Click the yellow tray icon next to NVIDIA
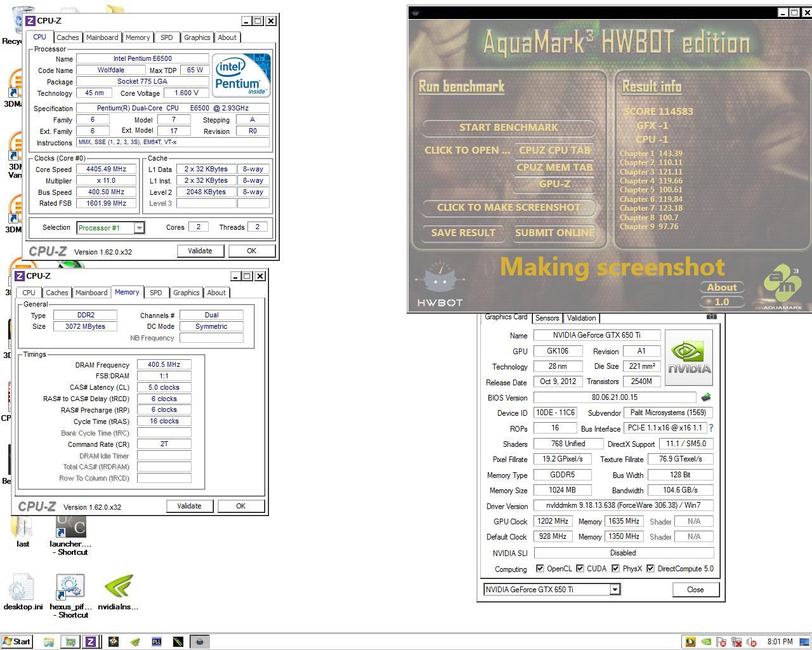 point(690,642)
